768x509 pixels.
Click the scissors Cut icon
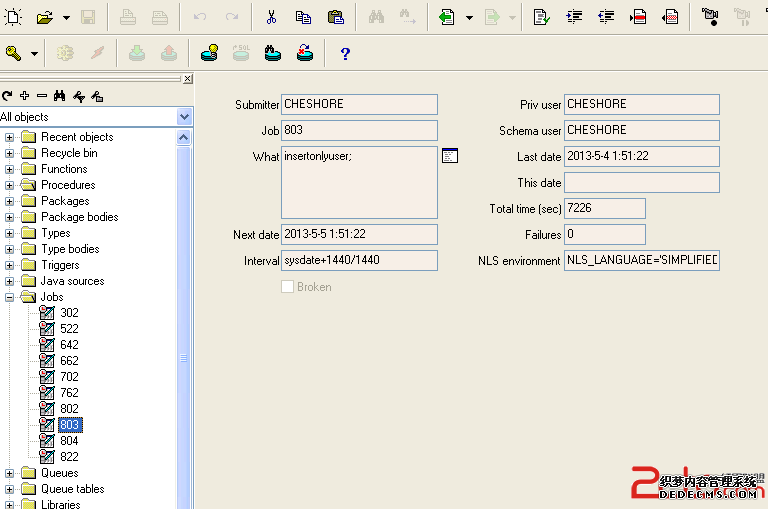[271, 17]
